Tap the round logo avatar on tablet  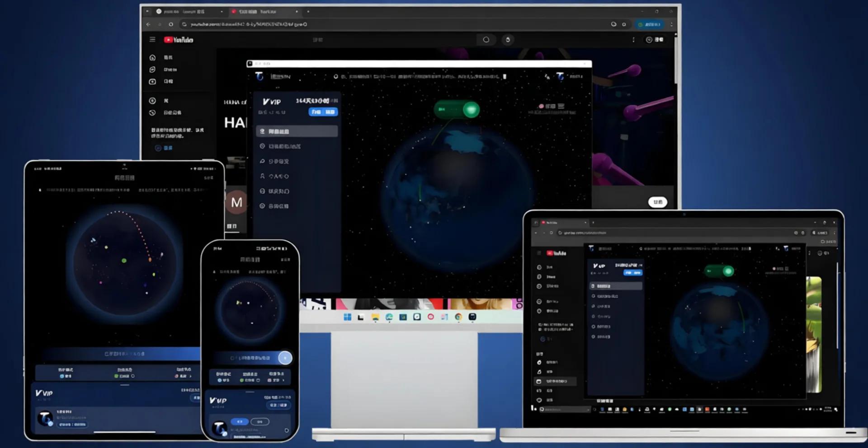(x=45, y=418)
